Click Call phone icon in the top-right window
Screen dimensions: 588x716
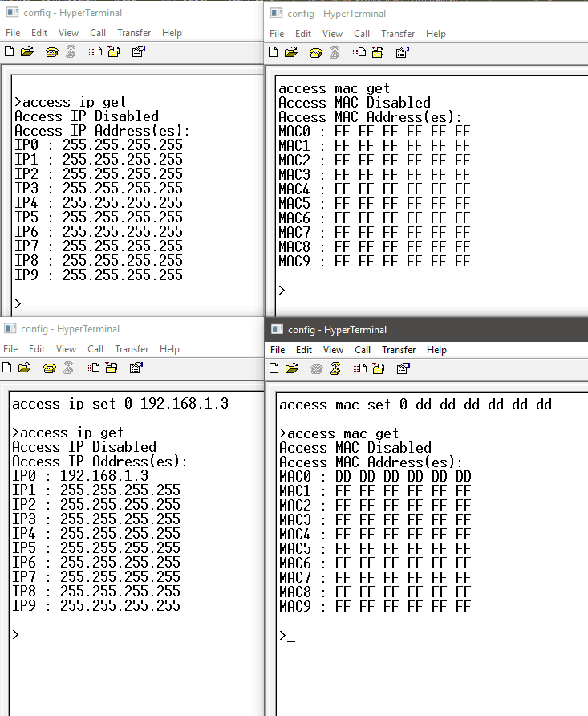(314, 53)
